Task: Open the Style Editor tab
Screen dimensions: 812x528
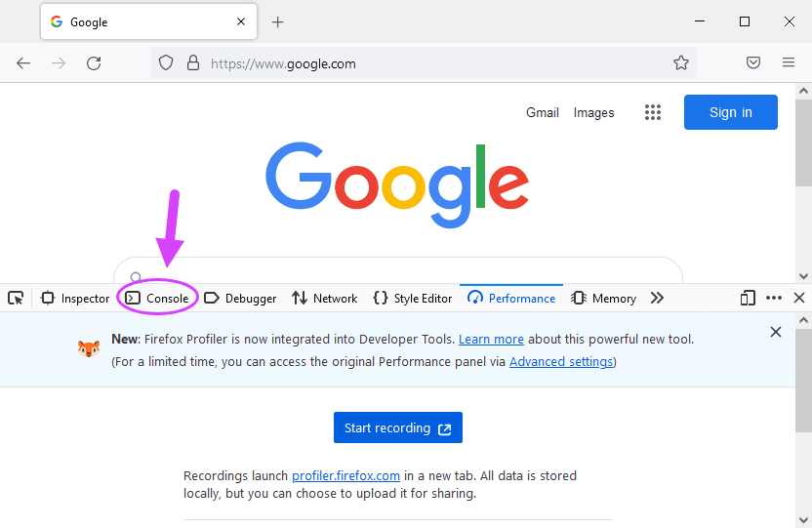Action: pyautogui.click(x=412, y=299)
